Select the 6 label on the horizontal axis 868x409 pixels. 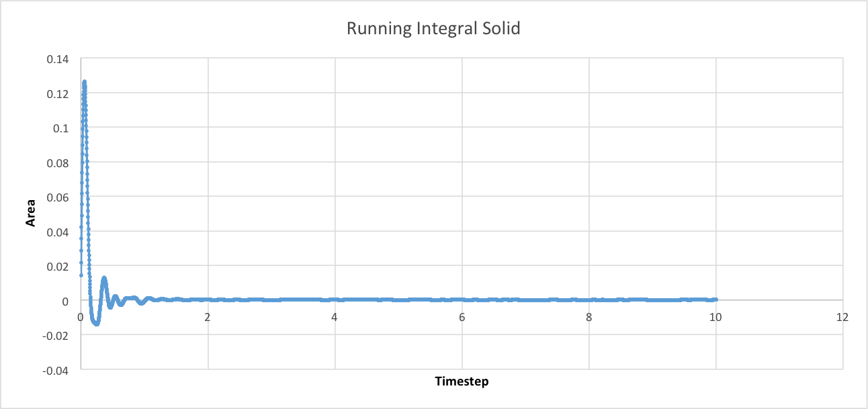point(462,318)
